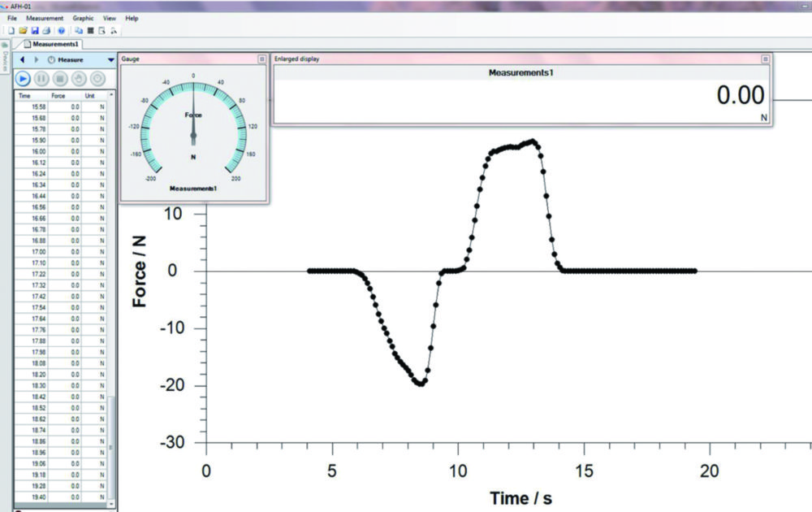812x512 pixels.
Task: Open the Measure mode dropdown
Action: (110, 60)
